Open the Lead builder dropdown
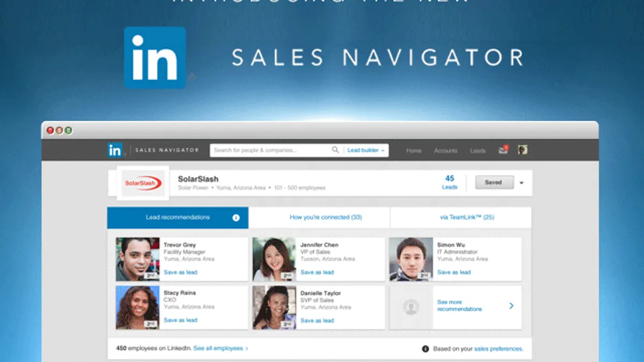This screenshot has width=644, height=362. 366,151
